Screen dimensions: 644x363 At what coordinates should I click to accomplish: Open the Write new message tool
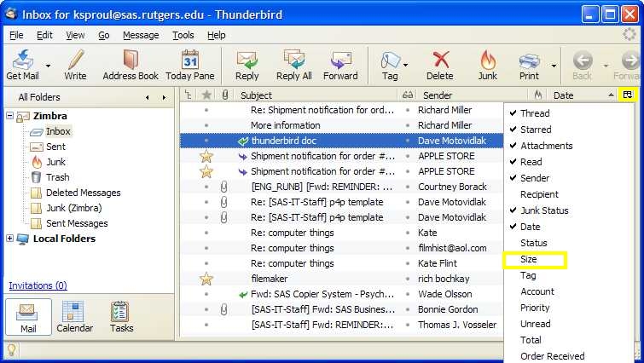pos(76,65)
